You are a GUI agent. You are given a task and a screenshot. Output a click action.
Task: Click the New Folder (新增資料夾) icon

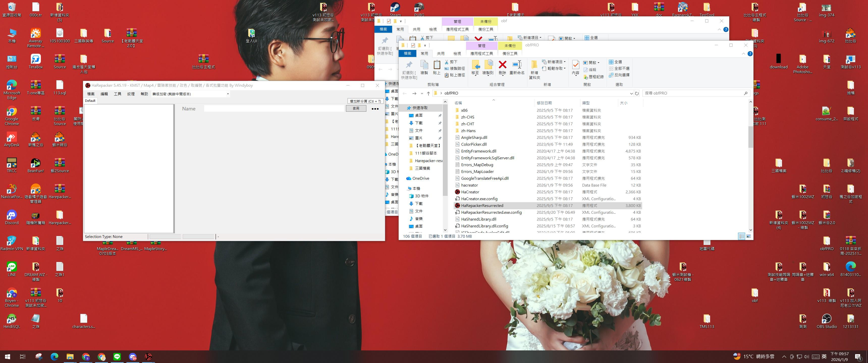coord(534,65)
